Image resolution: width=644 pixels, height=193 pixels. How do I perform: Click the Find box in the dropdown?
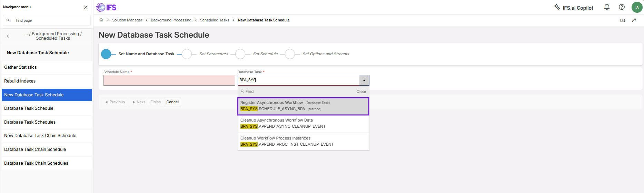tap(297, 91)
